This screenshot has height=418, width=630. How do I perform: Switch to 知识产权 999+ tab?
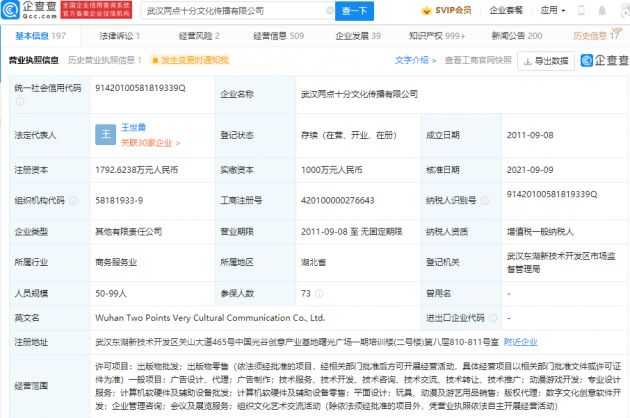click(437, 36)
